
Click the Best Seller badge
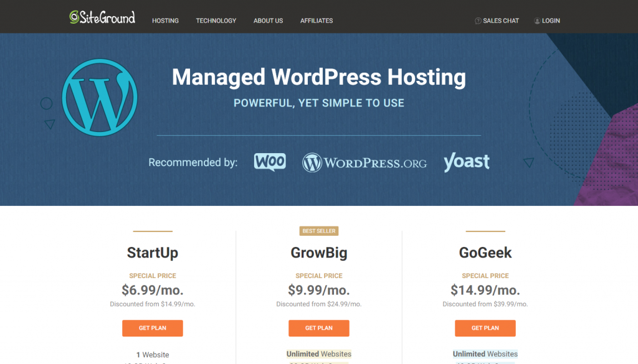[319, 231]
